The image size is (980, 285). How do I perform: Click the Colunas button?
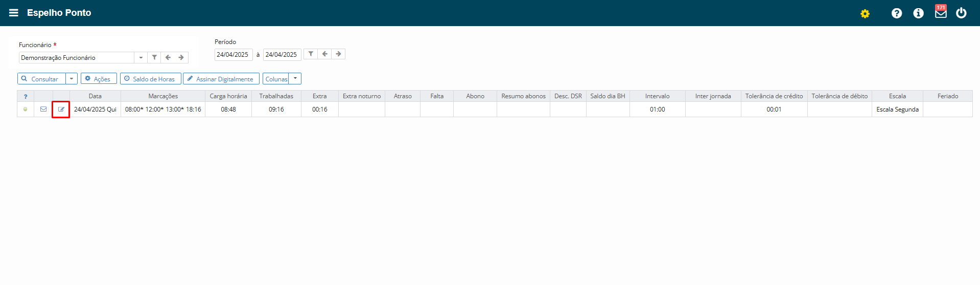276,79
